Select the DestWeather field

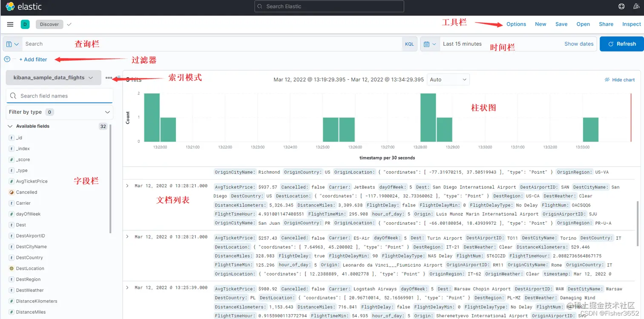[x=30, y=290]
